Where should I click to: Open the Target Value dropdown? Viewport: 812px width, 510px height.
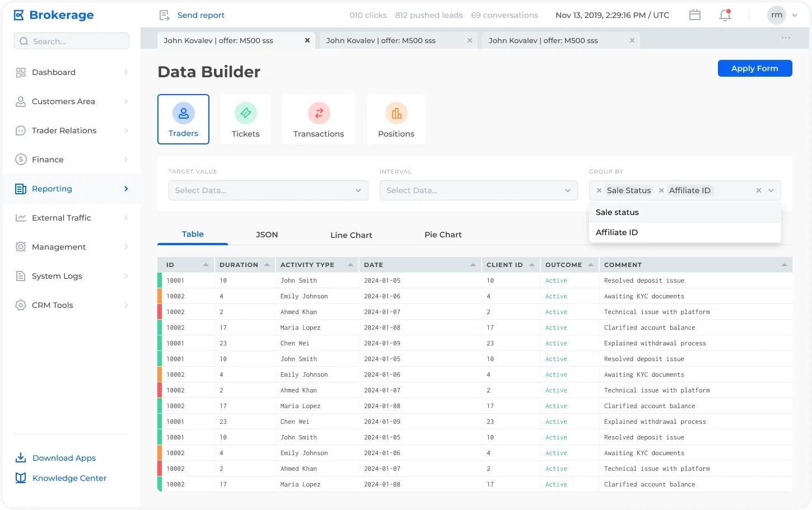point(268,190)
